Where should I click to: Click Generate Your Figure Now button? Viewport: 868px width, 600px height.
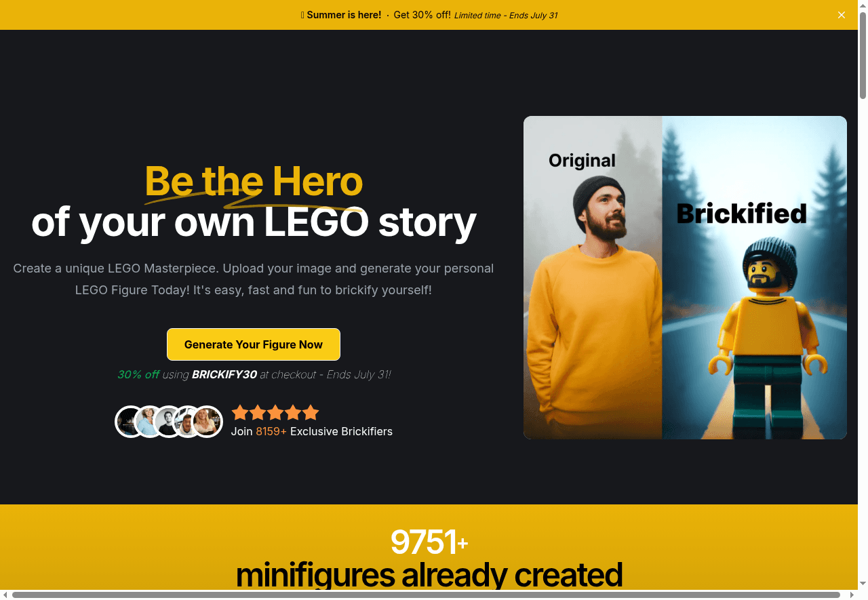click(254, 344)
